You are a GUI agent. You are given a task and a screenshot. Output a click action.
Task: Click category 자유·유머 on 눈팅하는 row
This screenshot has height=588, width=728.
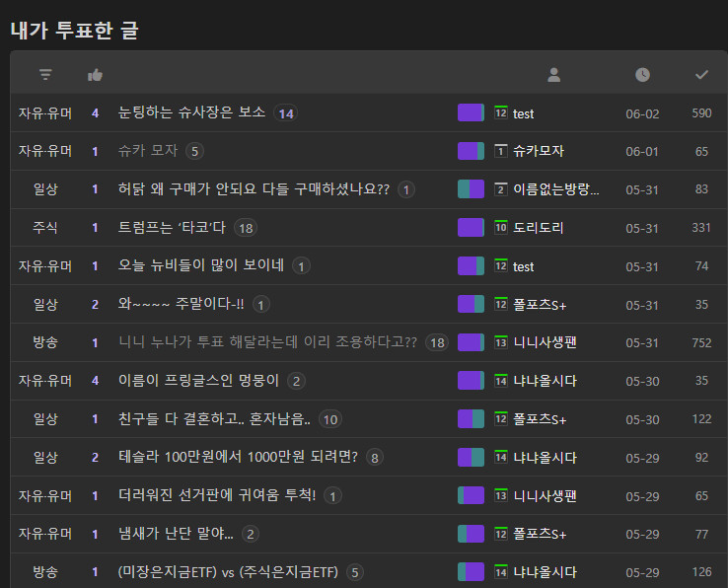click(45, 113)
